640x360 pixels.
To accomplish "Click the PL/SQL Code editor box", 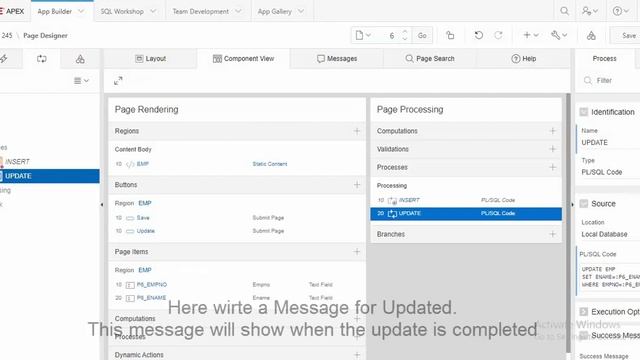I will (609, 277).
